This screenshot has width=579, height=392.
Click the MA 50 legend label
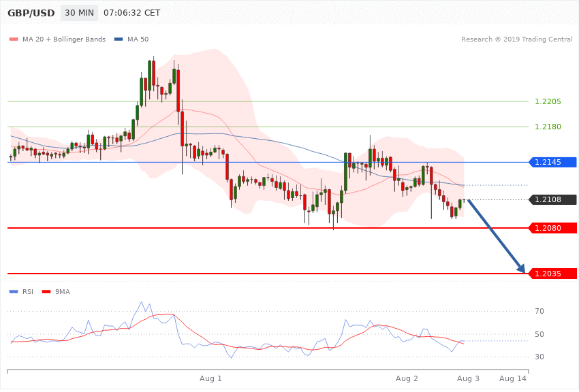pyautogui.click(x=138, y=39)
